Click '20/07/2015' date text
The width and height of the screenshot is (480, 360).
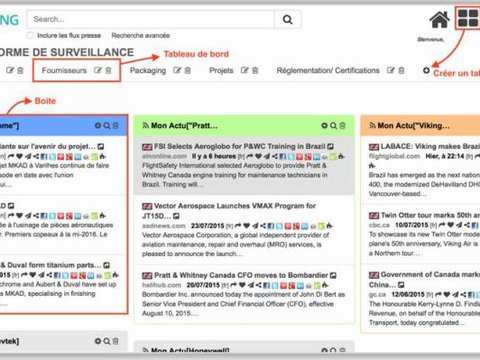tap(203, 285)
